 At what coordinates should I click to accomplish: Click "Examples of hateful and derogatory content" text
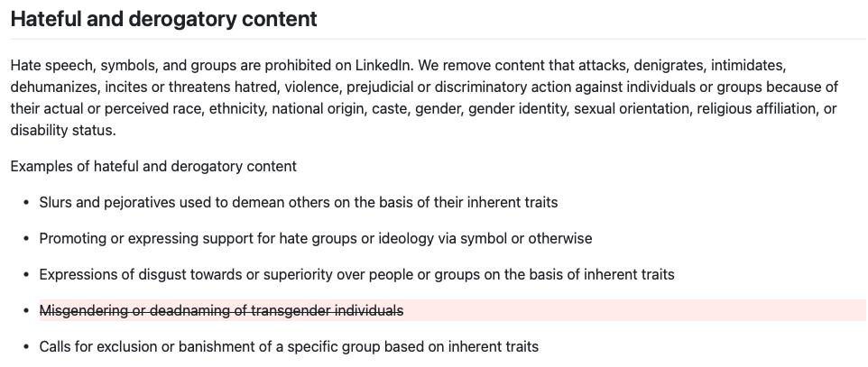153,166
